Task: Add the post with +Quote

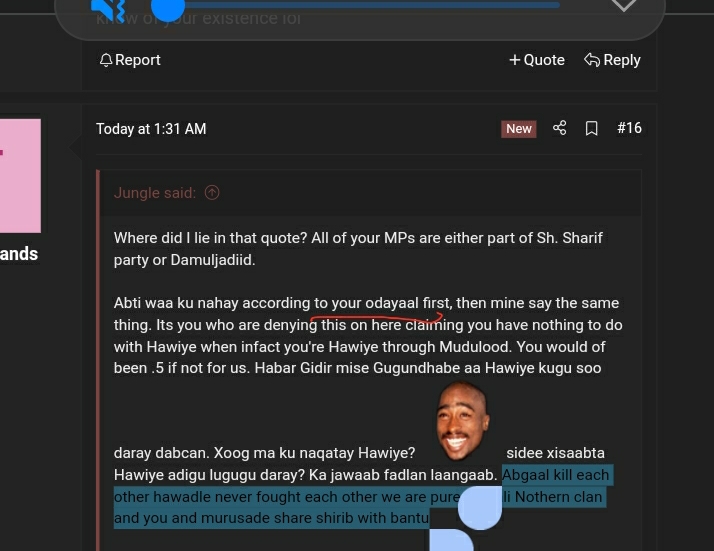Action: 537,60
